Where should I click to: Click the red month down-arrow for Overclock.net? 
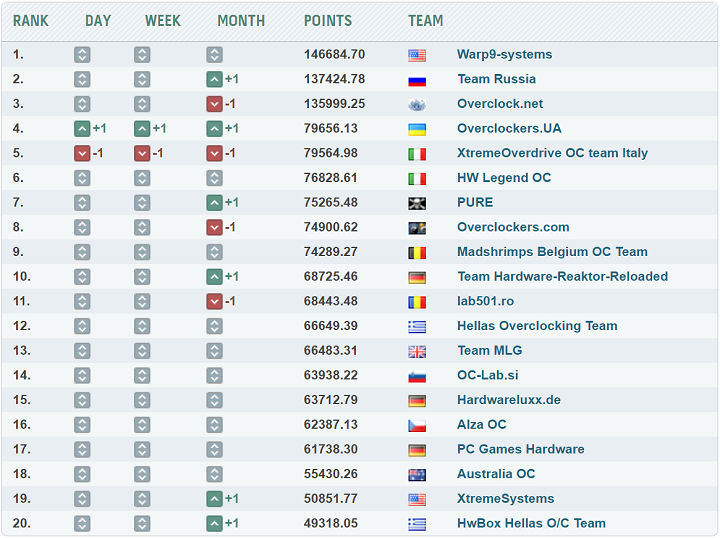(214, 104)
